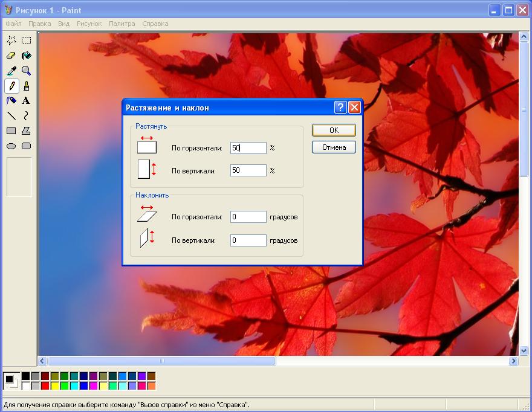Select the Airbrush spray tool
Screen dimensions: 532x412
point(11,101)
